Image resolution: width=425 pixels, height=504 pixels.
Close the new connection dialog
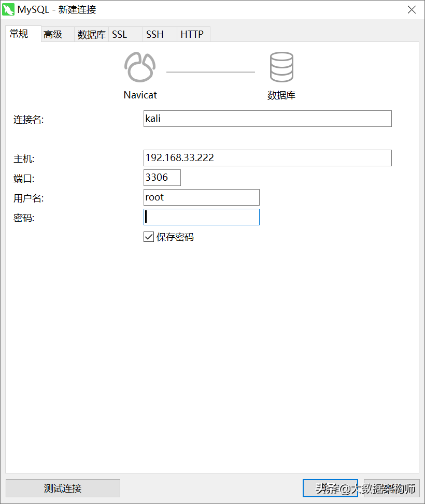point(412,10)
